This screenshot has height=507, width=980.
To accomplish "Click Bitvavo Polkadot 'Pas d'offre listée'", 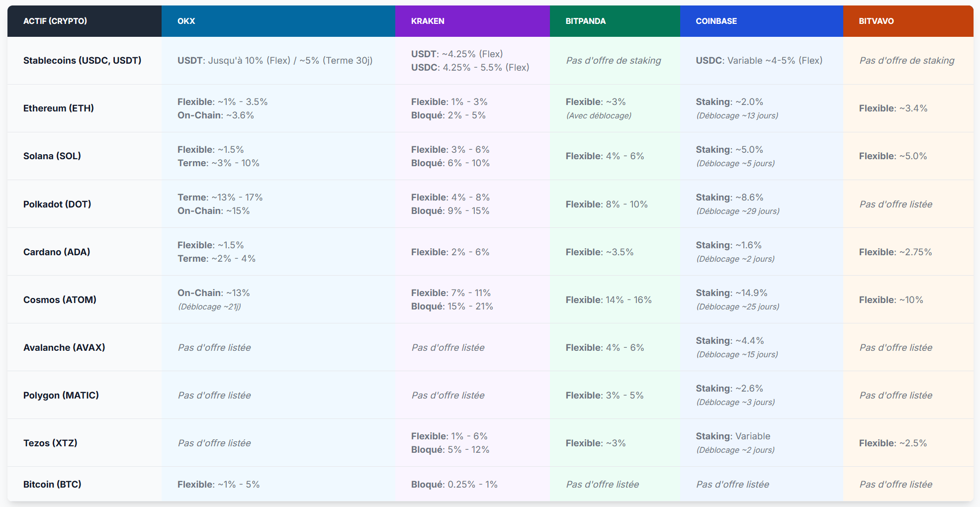I will [x=896, y=204].
